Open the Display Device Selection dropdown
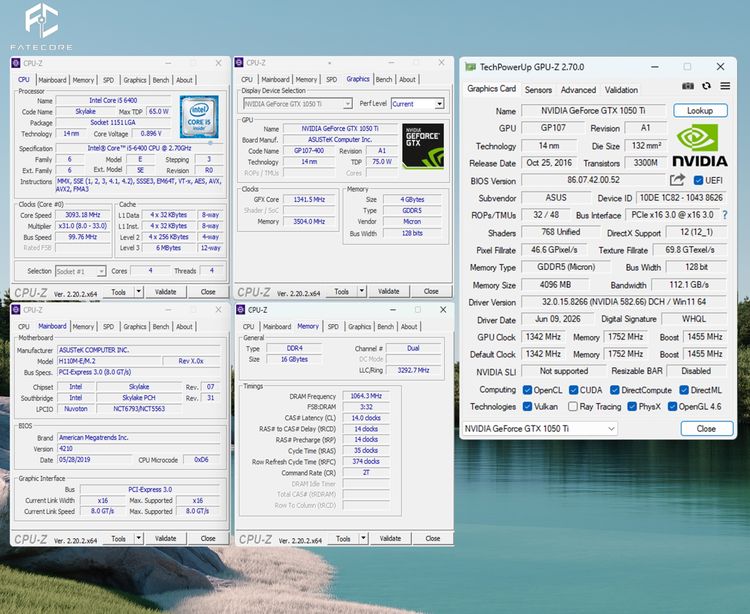This screenshot has width=750, height=614. [298, 104]
